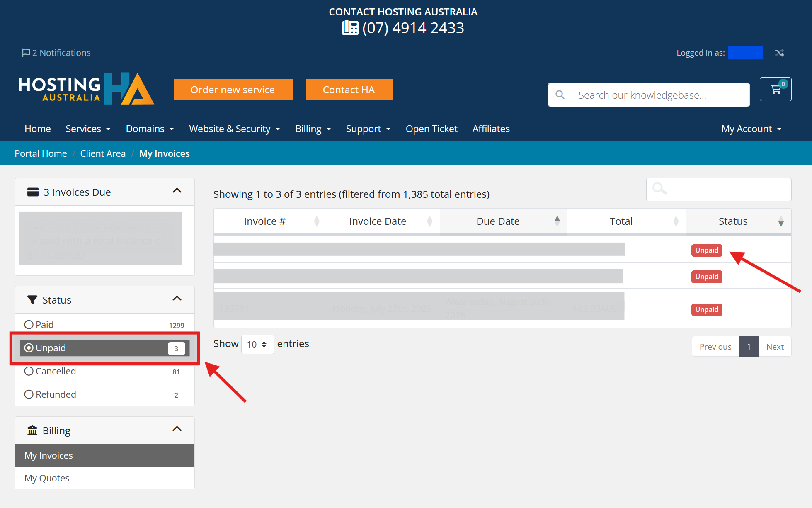Click the shuffle switch-account icon
This screenshot has height=508, width=812.
pos(779,53)
